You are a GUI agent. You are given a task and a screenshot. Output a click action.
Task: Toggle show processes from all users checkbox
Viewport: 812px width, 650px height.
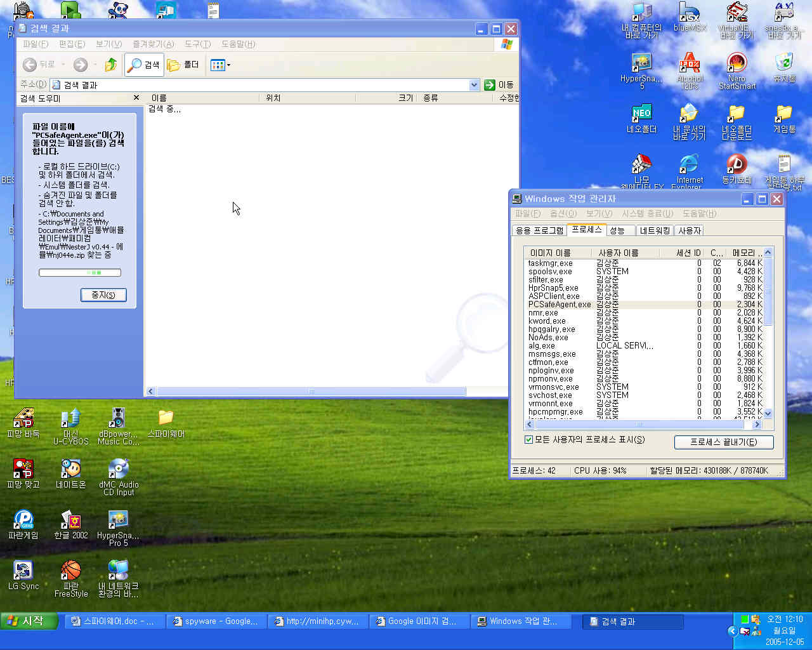coord(528,440)
